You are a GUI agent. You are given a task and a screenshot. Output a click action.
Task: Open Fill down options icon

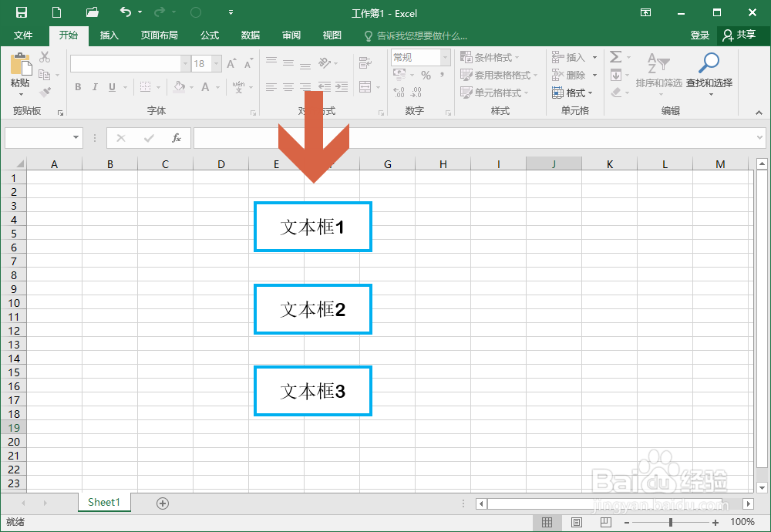[615, 76]
